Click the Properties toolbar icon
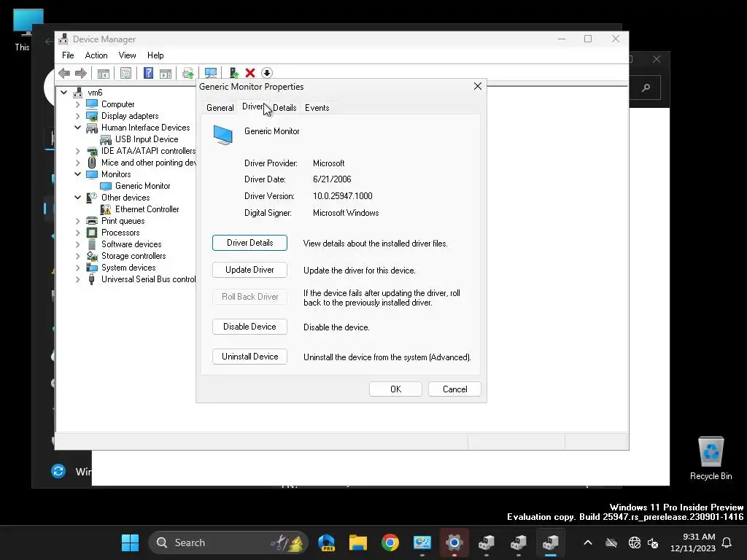The height and width of the screenshot is (560, 747). pos(125,74)
